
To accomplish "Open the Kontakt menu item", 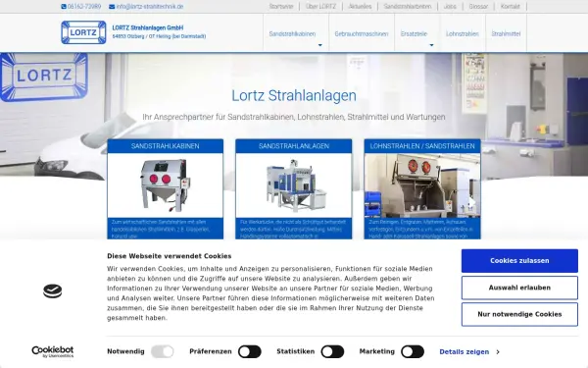I will click(511, 7).
